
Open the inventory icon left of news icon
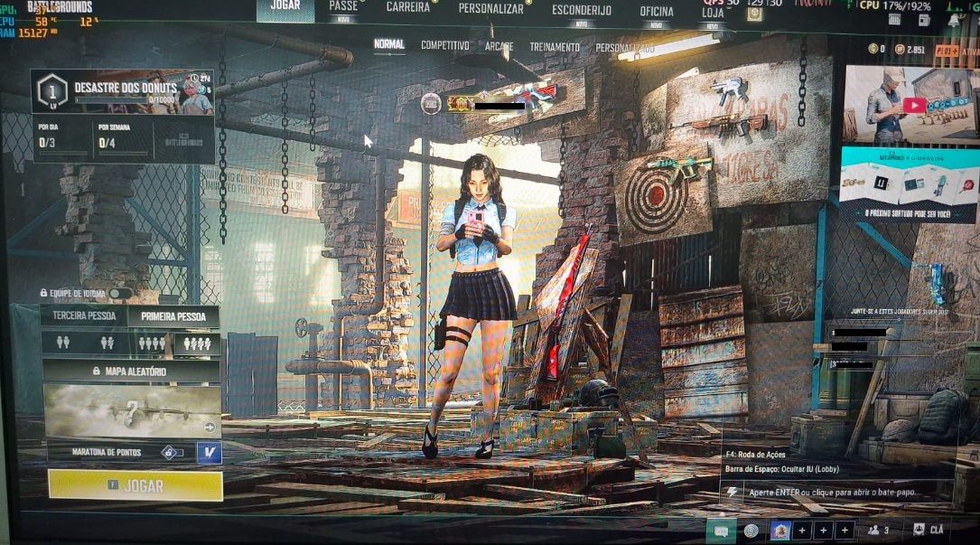(894, 20)
